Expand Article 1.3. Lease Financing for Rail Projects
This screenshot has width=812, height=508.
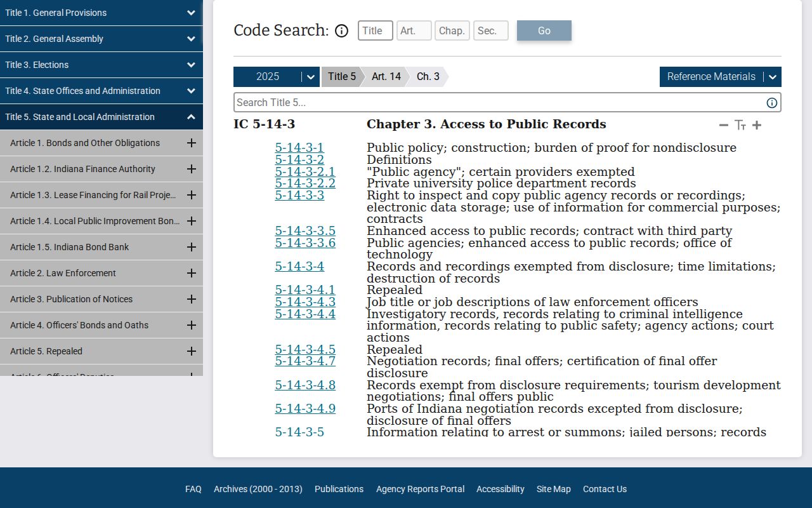(191, 195)
